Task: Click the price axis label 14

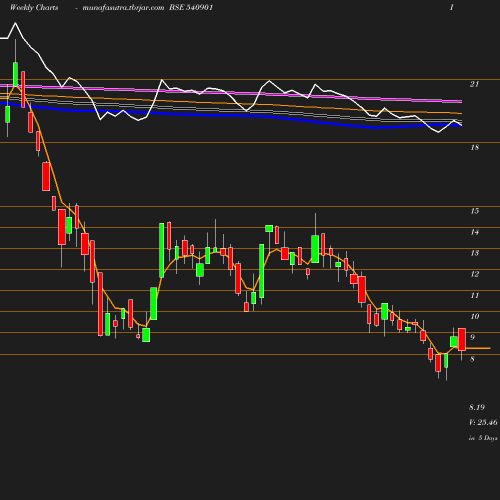Action: pos(475,232)
